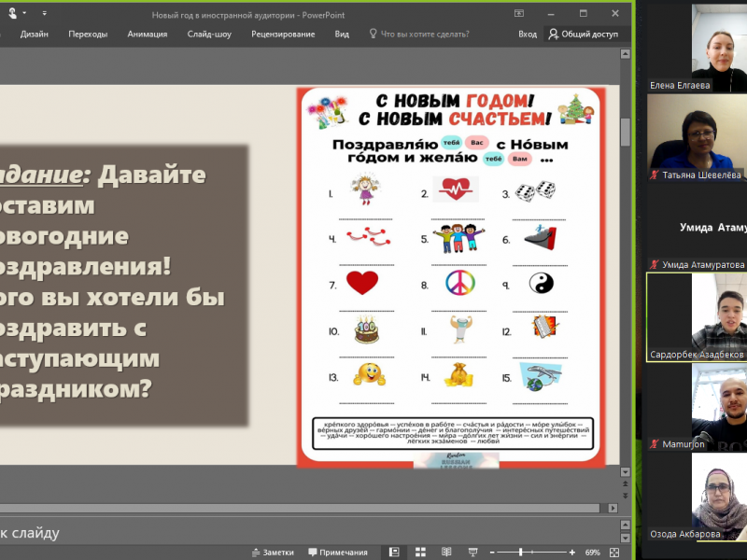Open the Анимация ribbon tab
This screenshot has height=560, width=747.
pyautogui.click(x=148, y=34)
